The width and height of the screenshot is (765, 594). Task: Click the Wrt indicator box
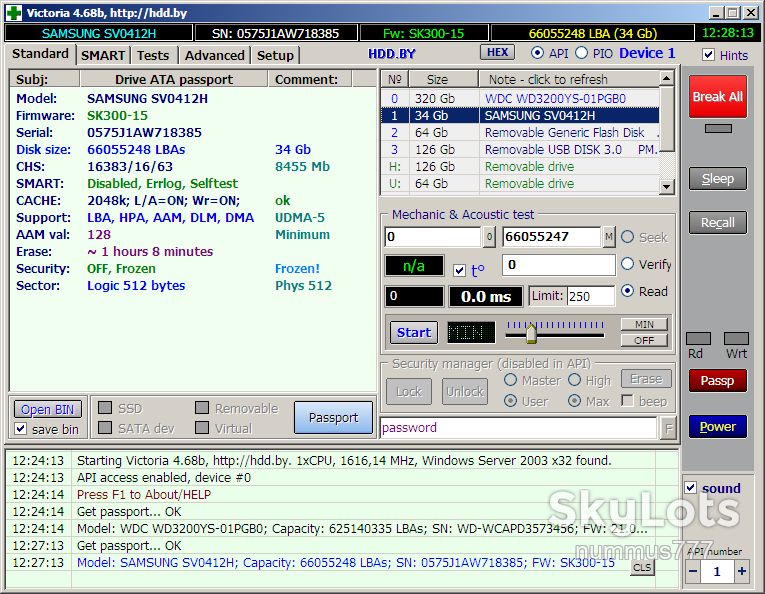pyautogui.click(x=736, y=338)
